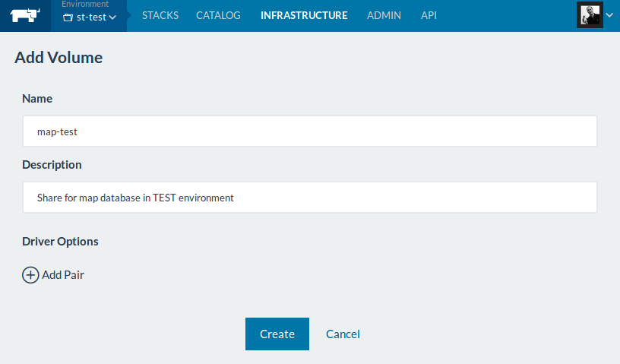Click the Name field label
The image size is (620, 364).
[37, 99]
